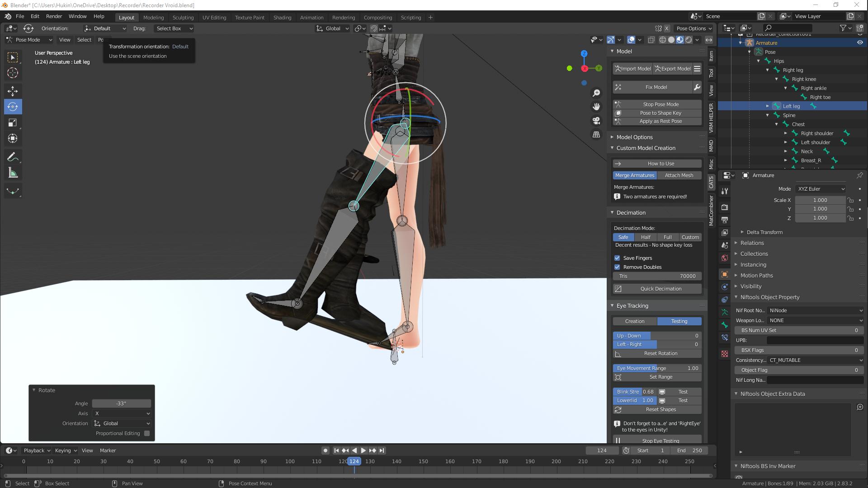Image resolution: width=868 pixels, height=488 pixels.
Task: Open the Tool properties tab (wrench icon)
Action: (x=725, y=191)
